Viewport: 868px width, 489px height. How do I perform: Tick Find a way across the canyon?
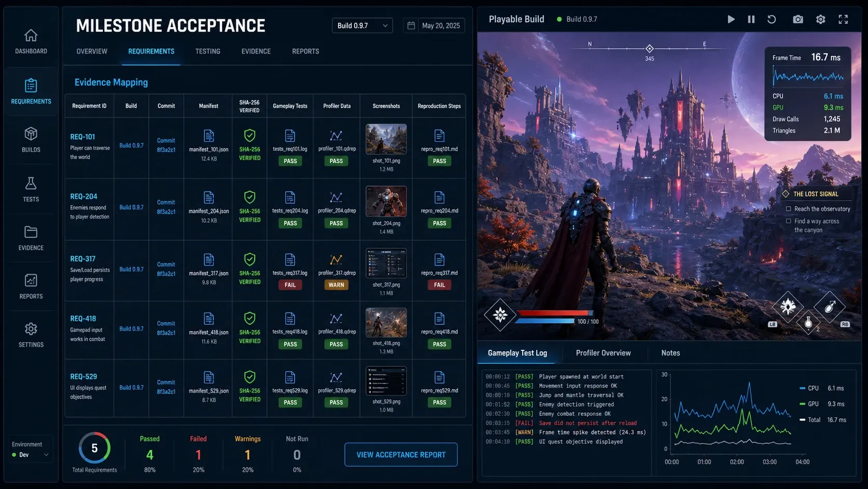point(789,221)
